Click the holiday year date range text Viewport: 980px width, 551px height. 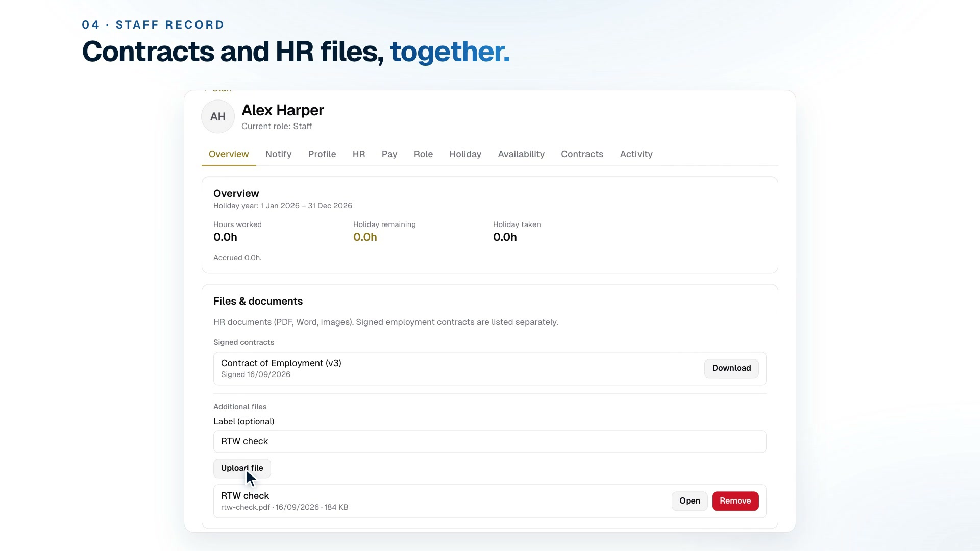(283, 206)
